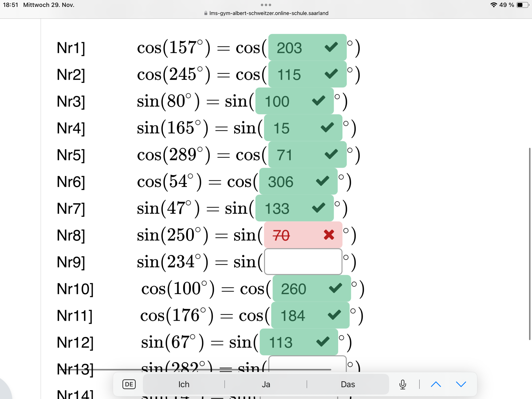Tap the empty Nr9 answer field
The height and width of the screenshot is (399, 532).
pyautogui.click(x=303, y=262)
